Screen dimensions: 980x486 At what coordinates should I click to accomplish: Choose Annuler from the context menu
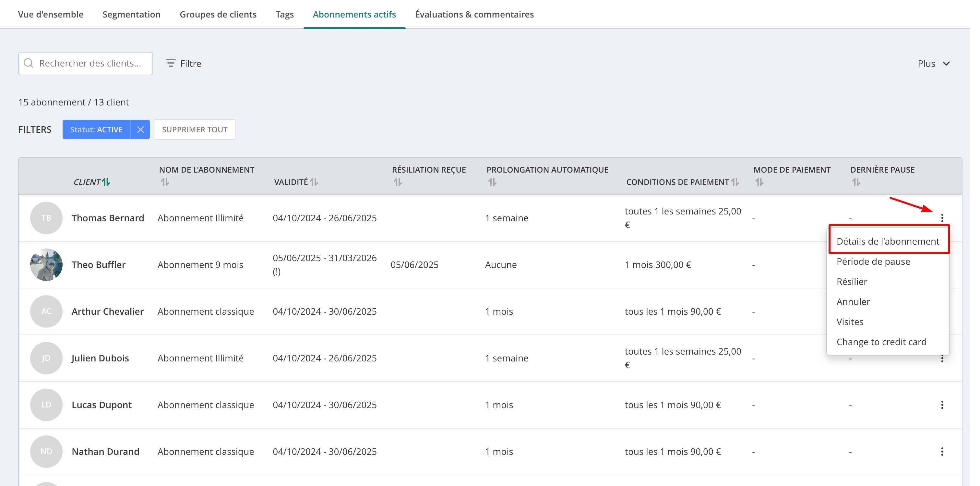[888, 302]
